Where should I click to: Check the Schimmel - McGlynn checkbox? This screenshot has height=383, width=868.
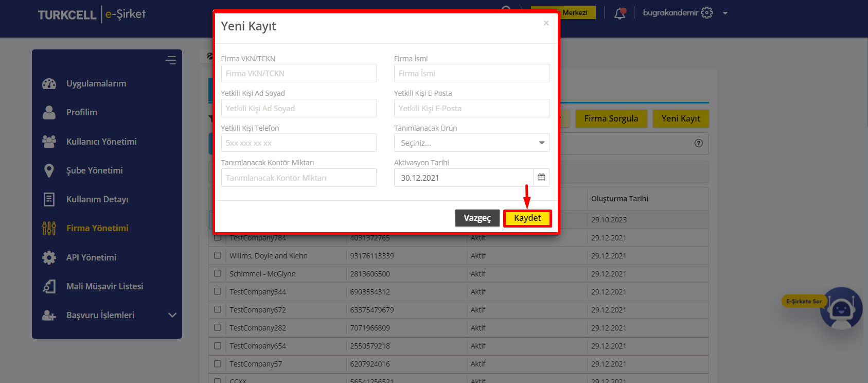pyautogui.click(x=218, y=273)
